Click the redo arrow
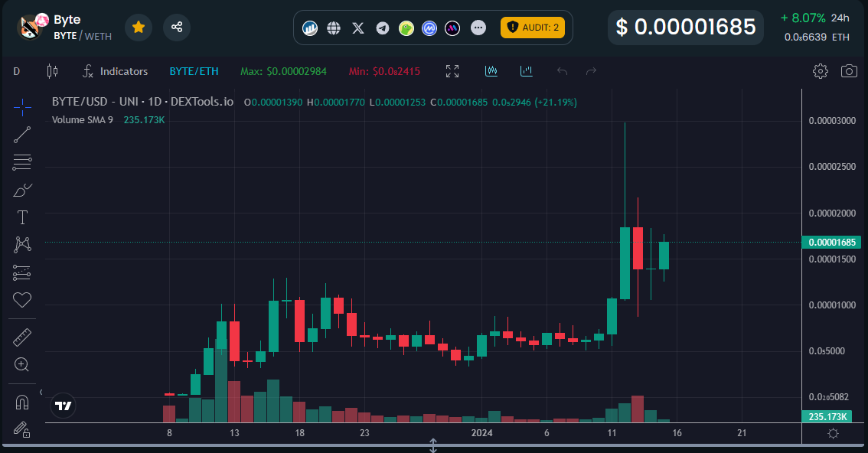Screen dimensions: 868x453 [591, 71]
